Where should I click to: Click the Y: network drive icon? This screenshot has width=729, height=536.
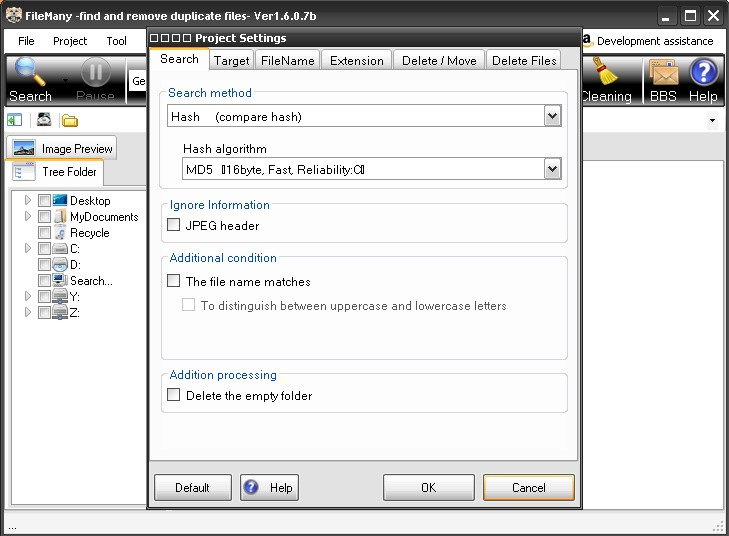point(60,296)
